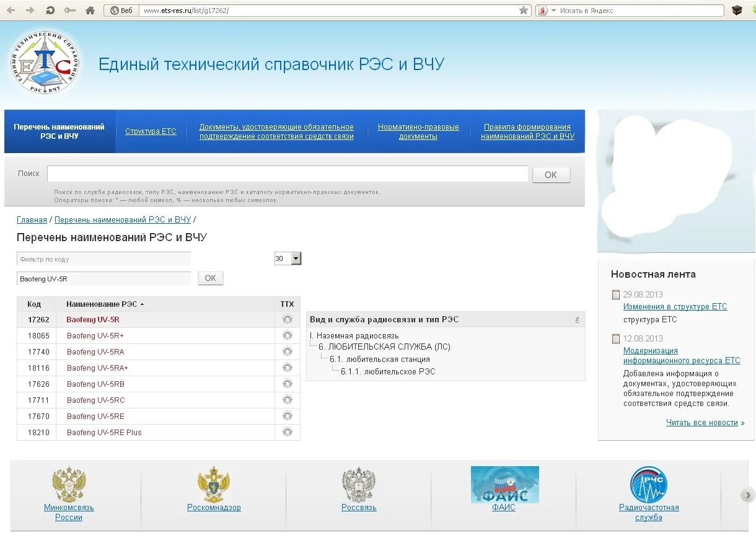Open the ETC site logo
Image resolution: width=756 pixels, height=543 pixels.
45,62
